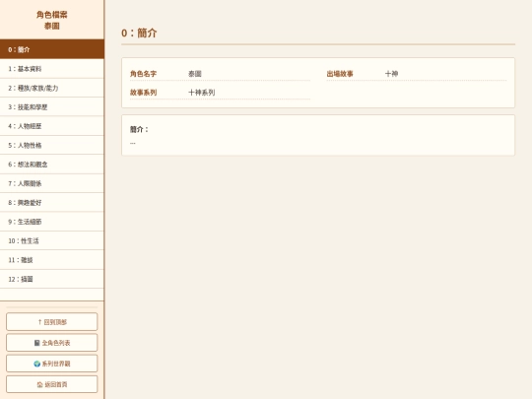Click the '角色檔案 泰圖' sidebar title
532x399 pixels.
[52, 20]
